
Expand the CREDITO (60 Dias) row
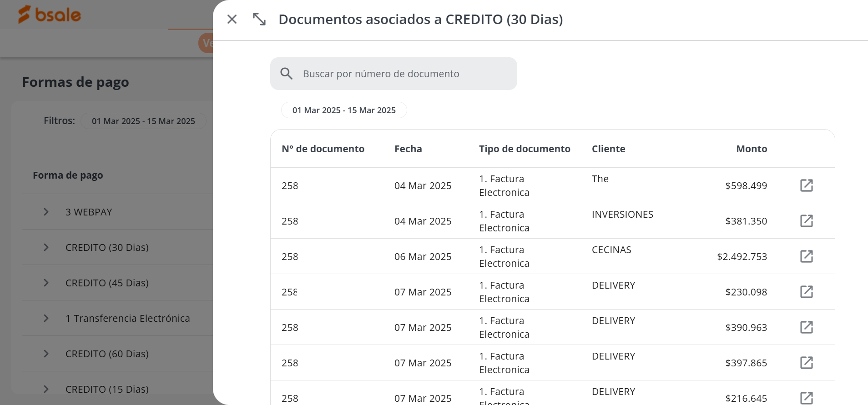point(46,354)
